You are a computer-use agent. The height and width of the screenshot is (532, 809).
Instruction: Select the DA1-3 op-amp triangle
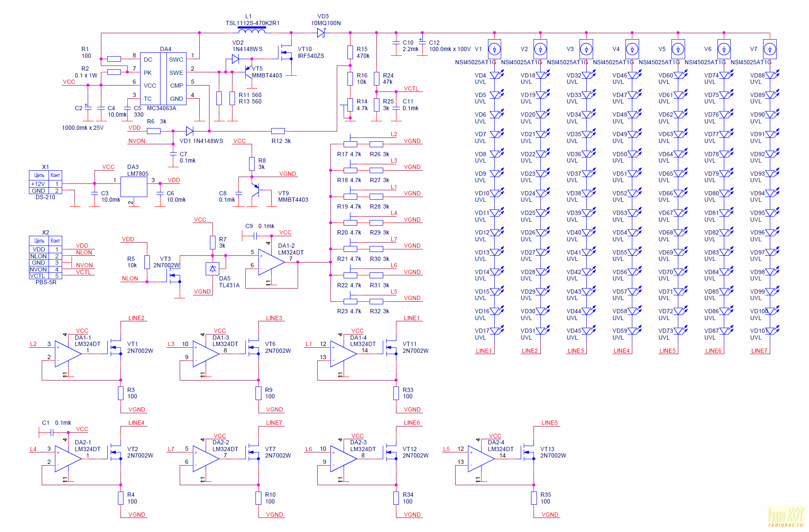206,354
